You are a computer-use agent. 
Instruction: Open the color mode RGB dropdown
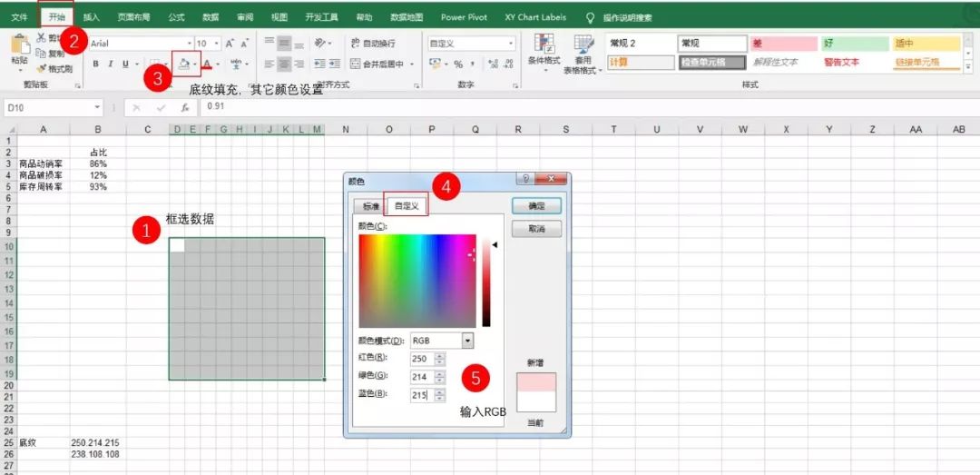[x=468, y=341]
